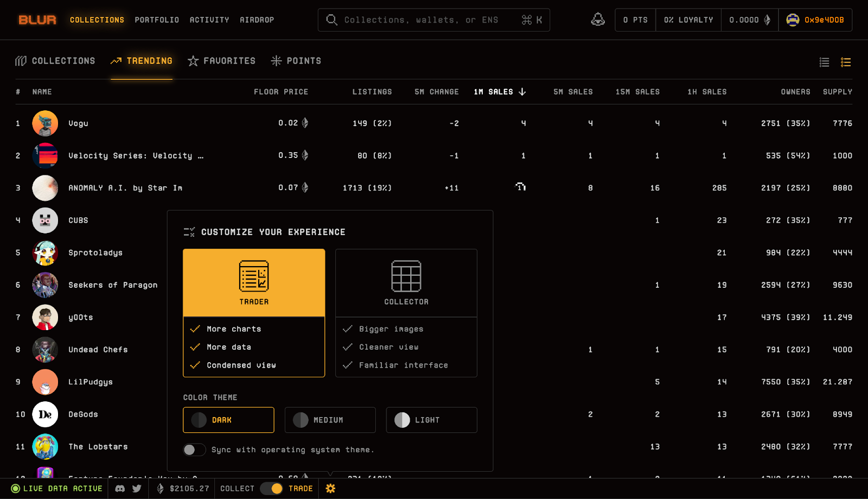Sort by 5M Change column
868x499 pixels.
[437, 92]
